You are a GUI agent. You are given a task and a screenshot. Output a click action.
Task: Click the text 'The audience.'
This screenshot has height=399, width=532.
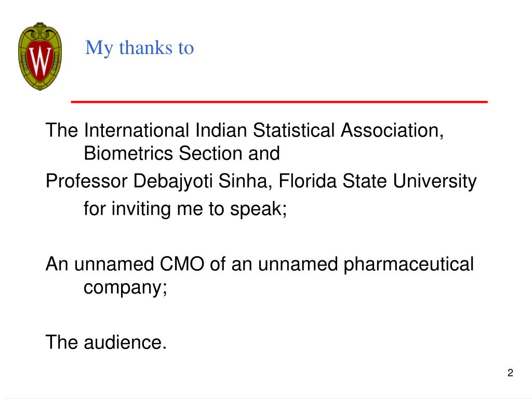coord(106,342)
